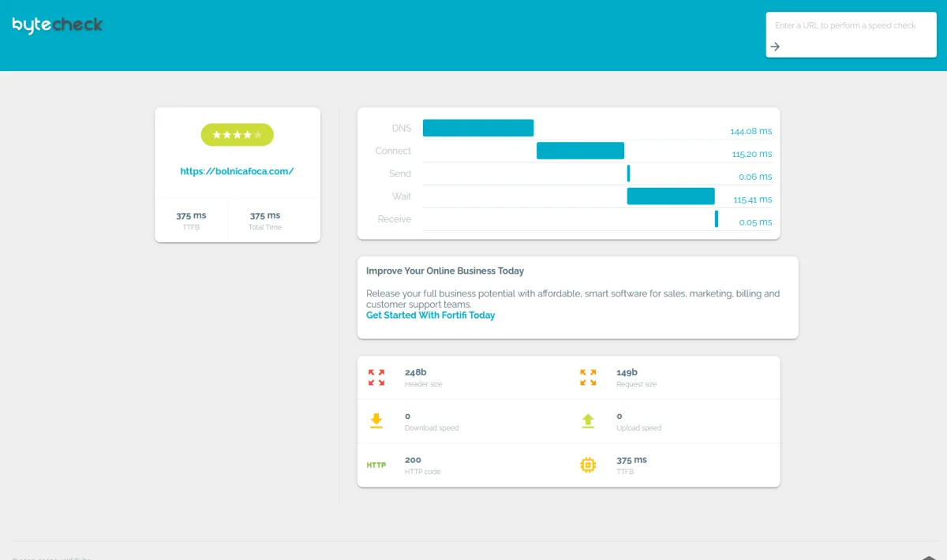Screen dimensions: 947x560
Task: Click the Receive timing bar
Action: click(x=717, y=219)
